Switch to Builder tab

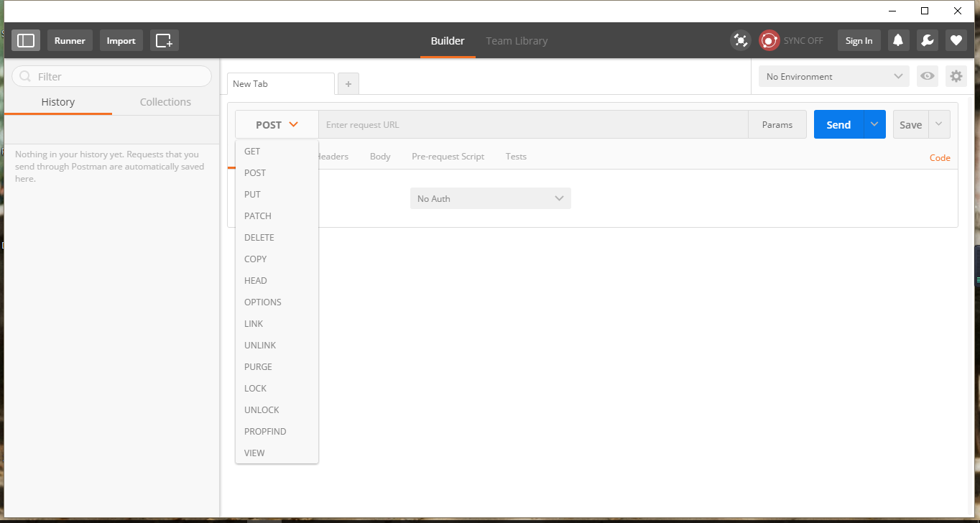coord(448,41)
